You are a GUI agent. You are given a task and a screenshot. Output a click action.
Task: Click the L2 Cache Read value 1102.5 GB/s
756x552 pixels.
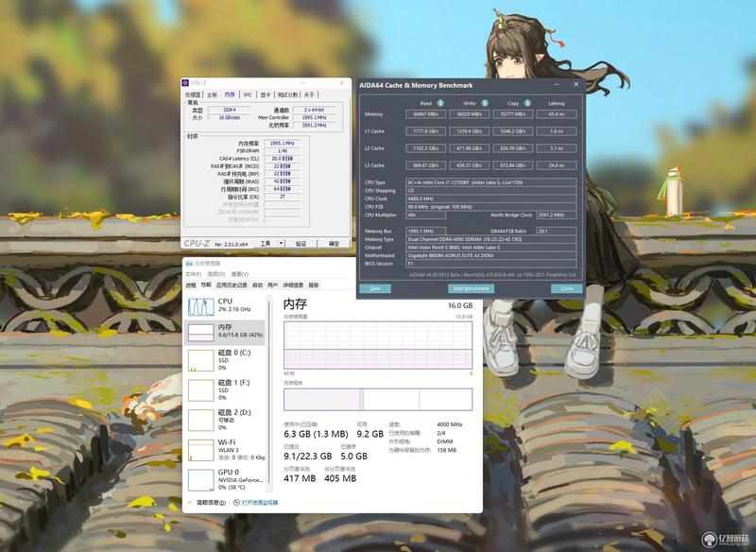pos(426,148)
